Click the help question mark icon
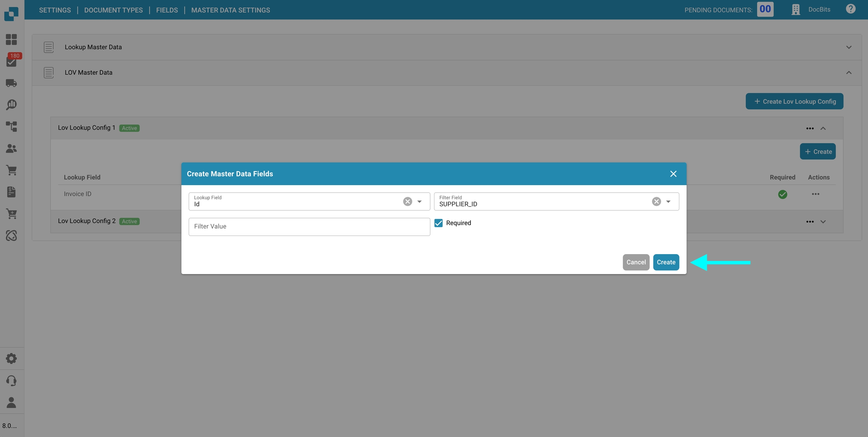This screenshot has width=868, height=437. pyautogui.click(x=850, y=9)
